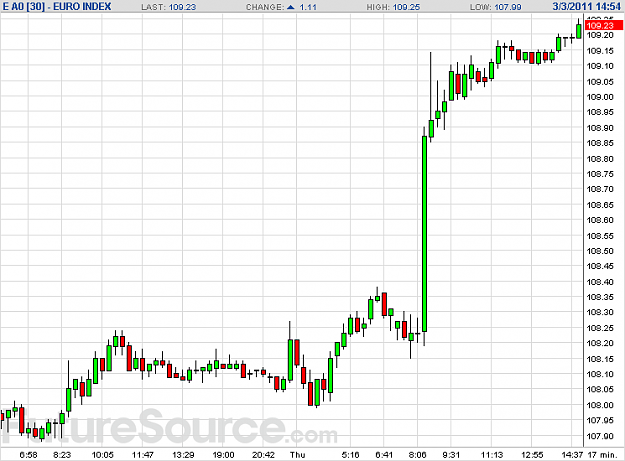
Task: Click the 108.90 price axis label
Action: 600,128
